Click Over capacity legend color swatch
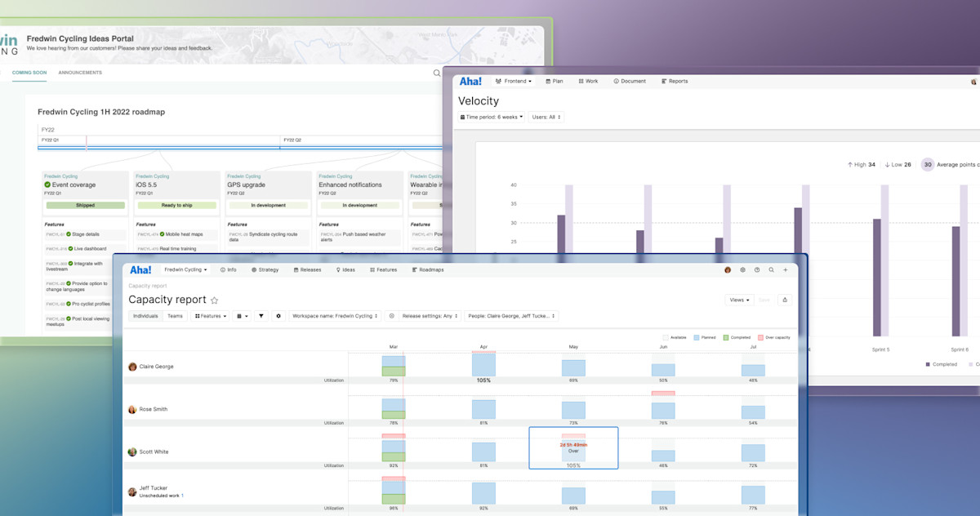980x516 pixels. point(759,336)
